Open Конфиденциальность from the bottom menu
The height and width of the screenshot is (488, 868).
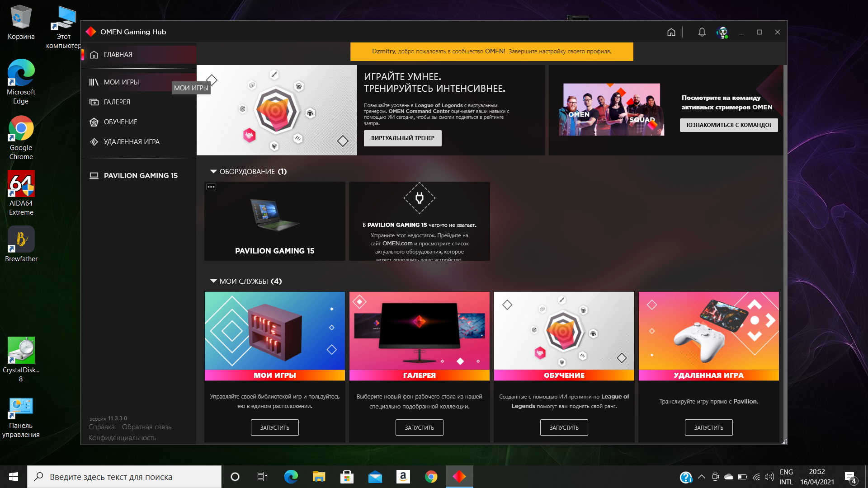click(x=122, y=437)
